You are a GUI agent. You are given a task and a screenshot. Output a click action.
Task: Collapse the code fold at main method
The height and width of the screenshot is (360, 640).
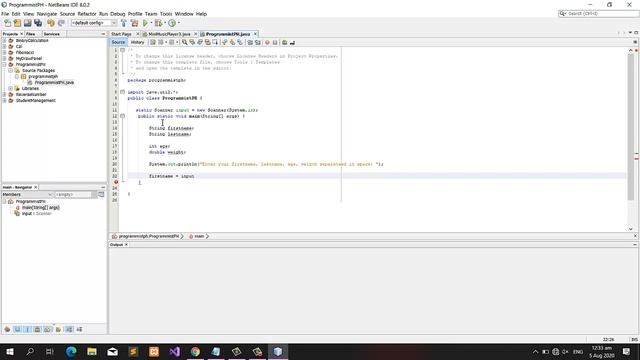(122, 116)
